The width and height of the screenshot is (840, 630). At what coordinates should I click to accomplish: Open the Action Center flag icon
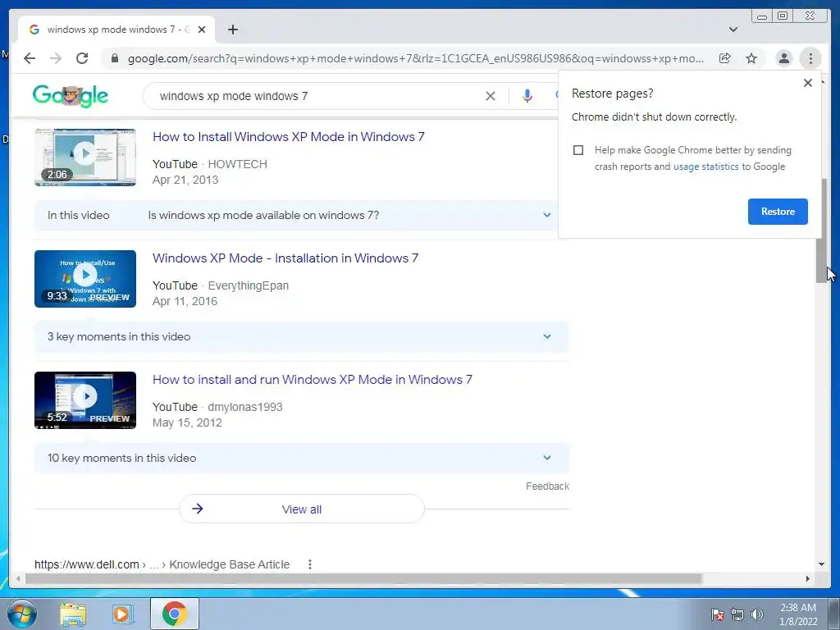point(717,614)
